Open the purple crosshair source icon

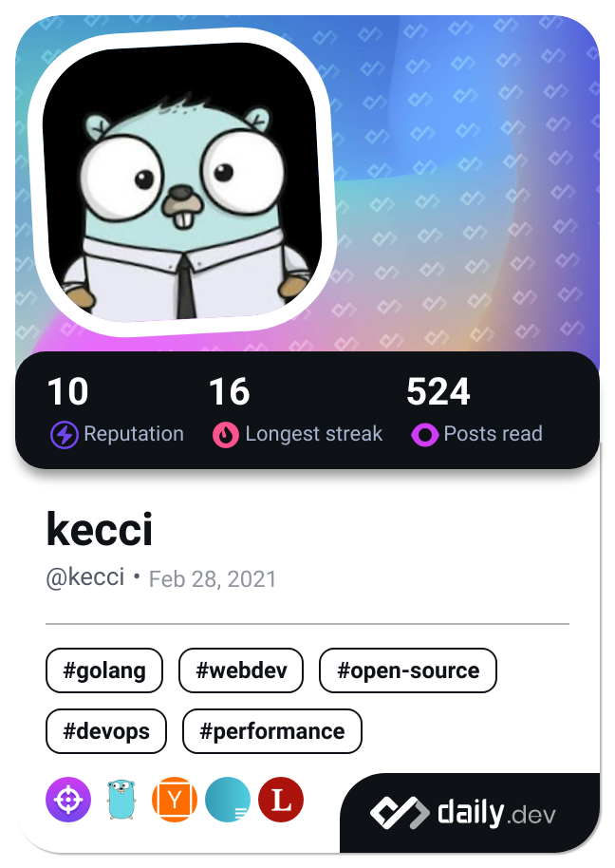tap(68, 800)
